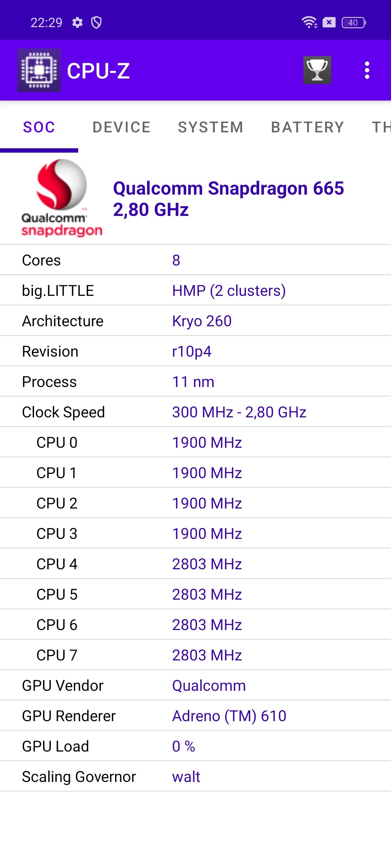Select the CPU 4 frequency row

pos(195,564)
